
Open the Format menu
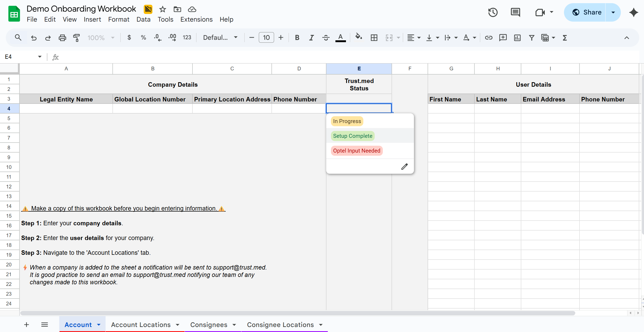118,19
